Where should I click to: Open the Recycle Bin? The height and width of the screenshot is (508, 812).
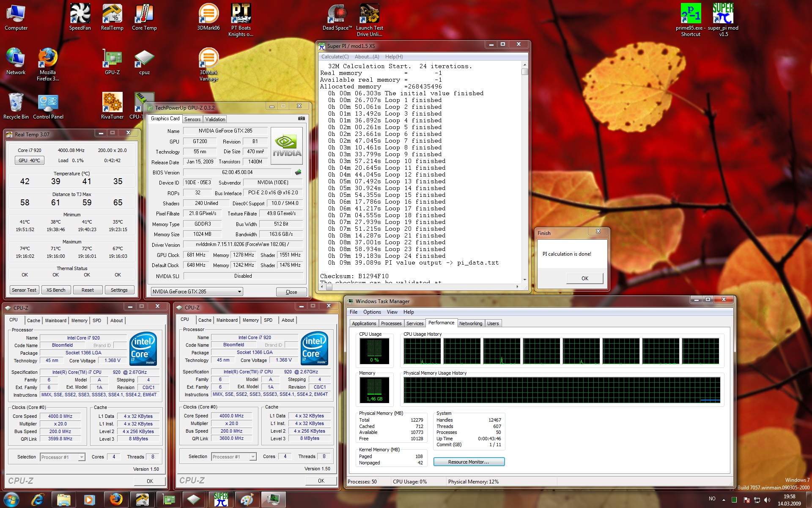[x=16, y=106]
